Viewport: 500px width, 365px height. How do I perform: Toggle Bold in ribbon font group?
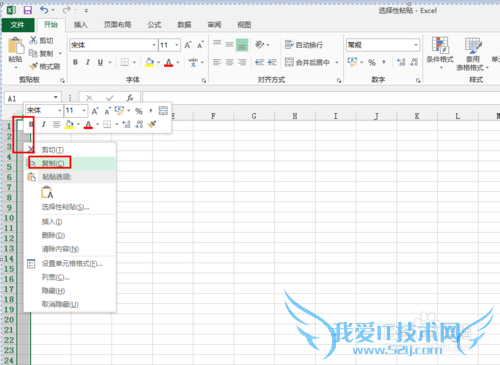76,62
